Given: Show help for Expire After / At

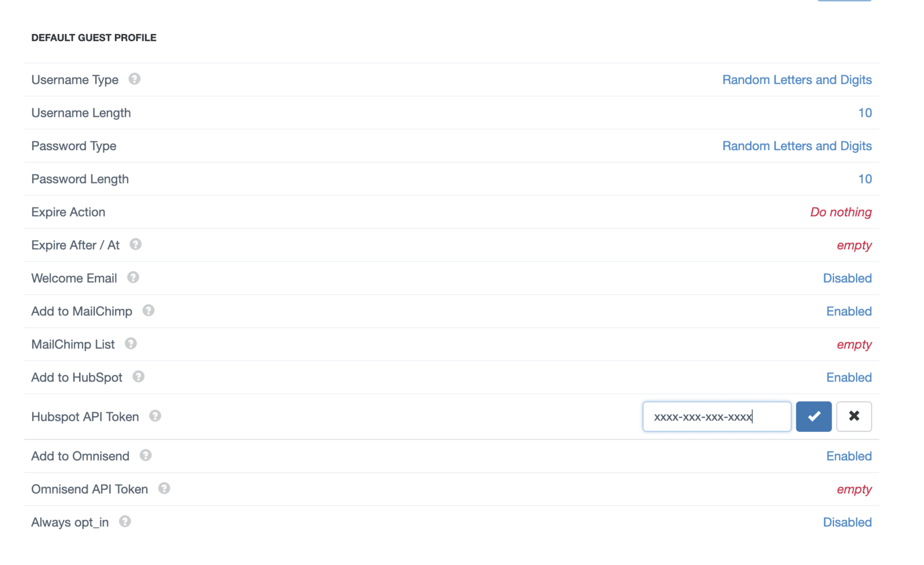Looking at the screenshot, I should click(135, 245).
